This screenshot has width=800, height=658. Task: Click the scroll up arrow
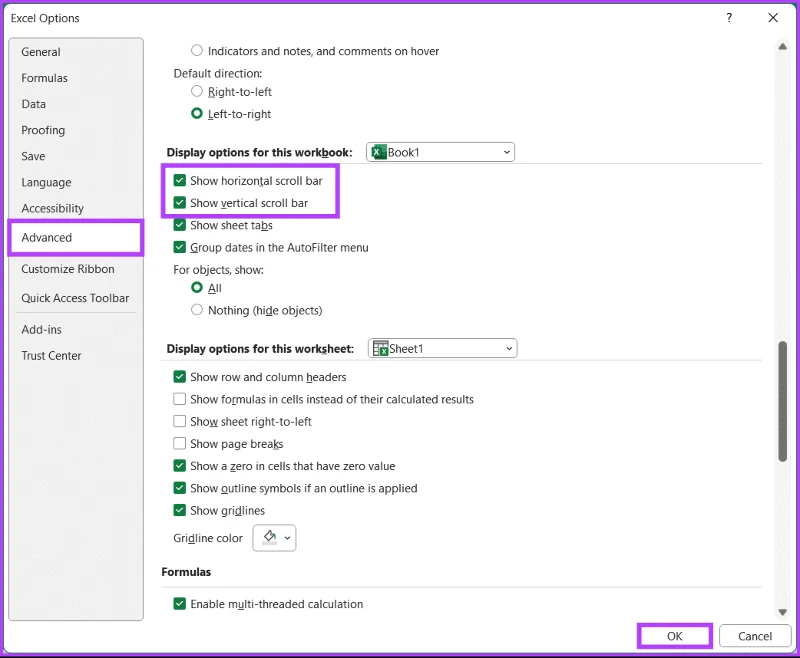(x=782, y=47)
